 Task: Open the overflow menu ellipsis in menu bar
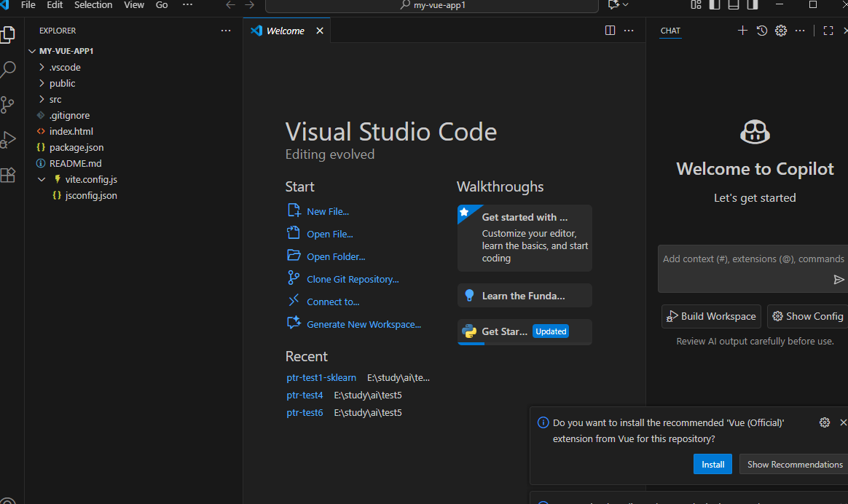(188, 5)
